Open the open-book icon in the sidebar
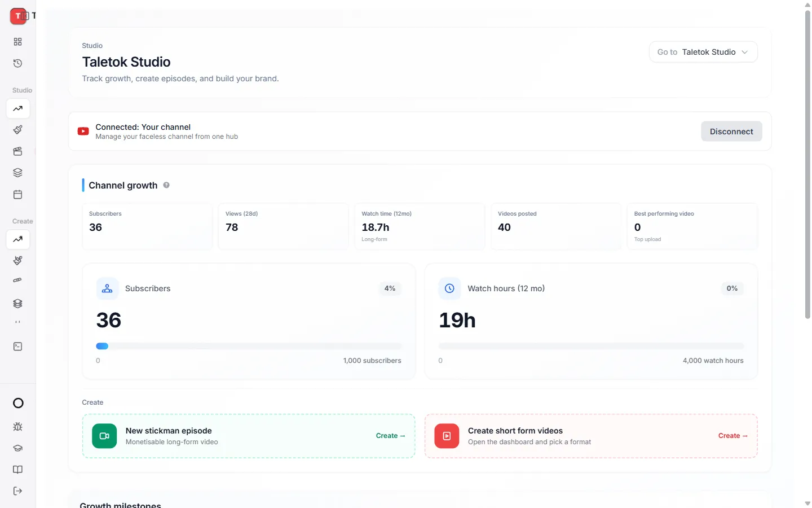812x508 pixels. click(x=18, y=470)
